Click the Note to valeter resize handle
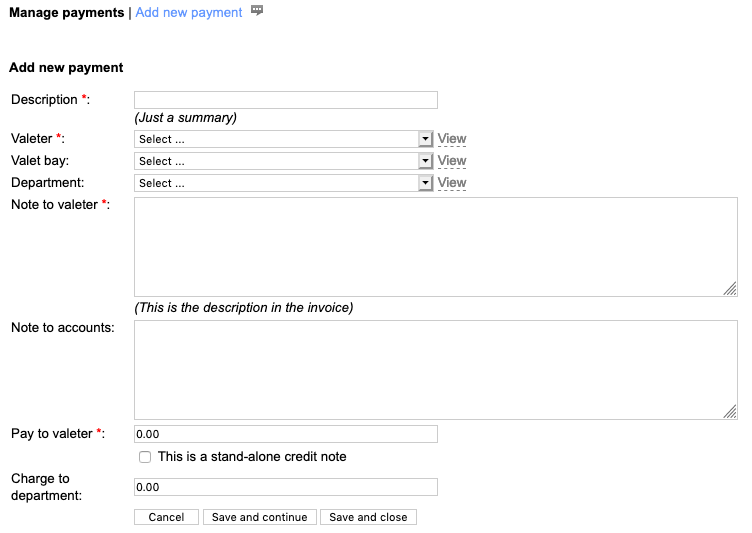This screenshot has height=533, width=752. [x=730, y=289]
